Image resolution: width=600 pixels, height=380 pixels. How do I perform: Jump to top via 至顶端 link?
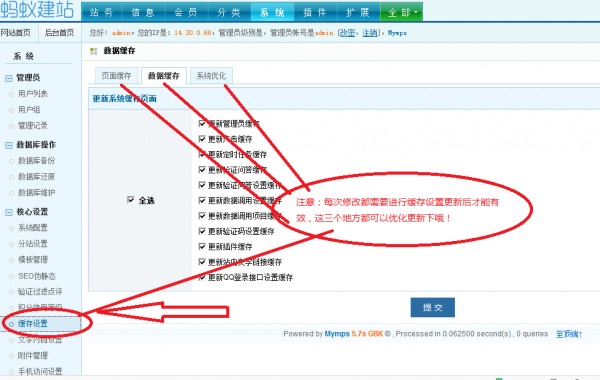[x=569, y=334]
